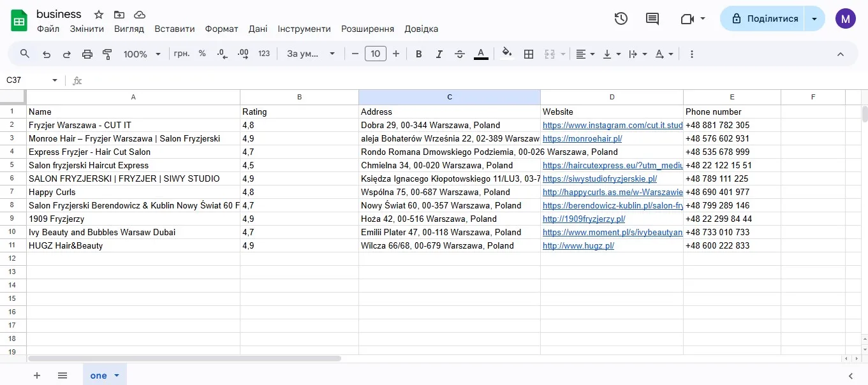Open the sheet tab one options arrow
Viewport: 868px width, 385px height.
pyautogui.click(x=117, y=375)
